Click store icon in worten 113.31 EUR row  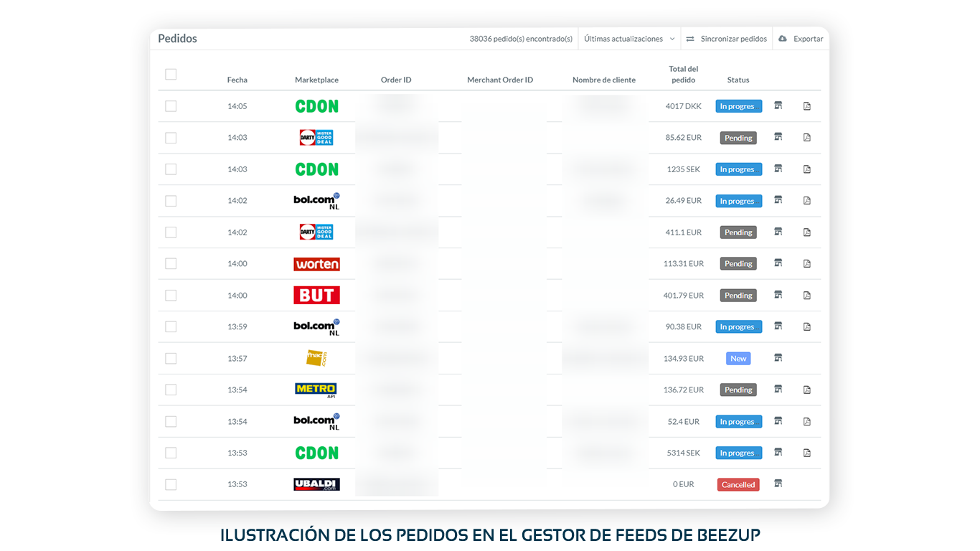778,263
